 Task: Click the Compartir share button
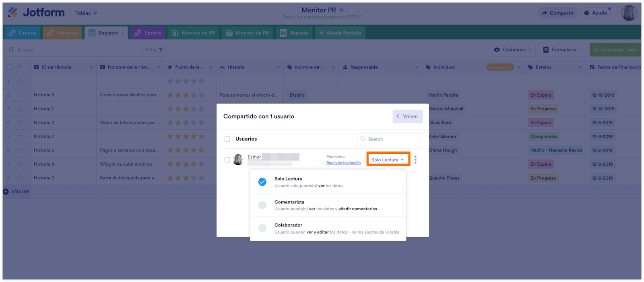[558, 13]
